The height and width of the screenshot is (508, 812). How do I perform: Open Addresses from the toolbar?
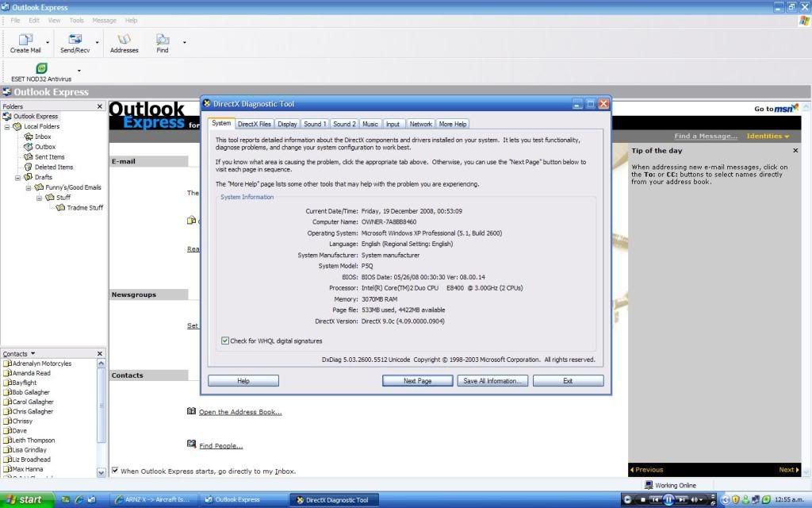pos(124,39)
